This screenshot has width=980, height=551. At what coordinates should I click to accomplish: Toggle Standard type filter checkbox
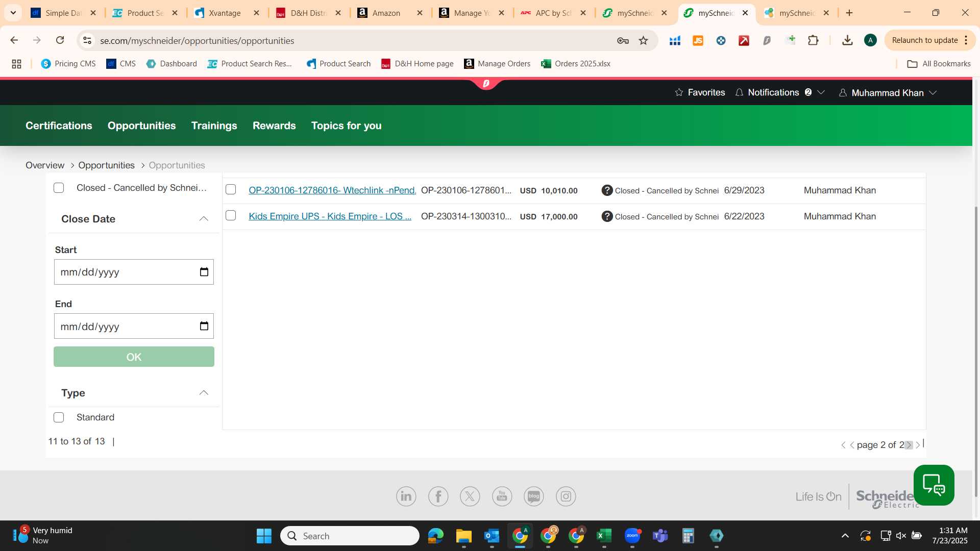59,417
